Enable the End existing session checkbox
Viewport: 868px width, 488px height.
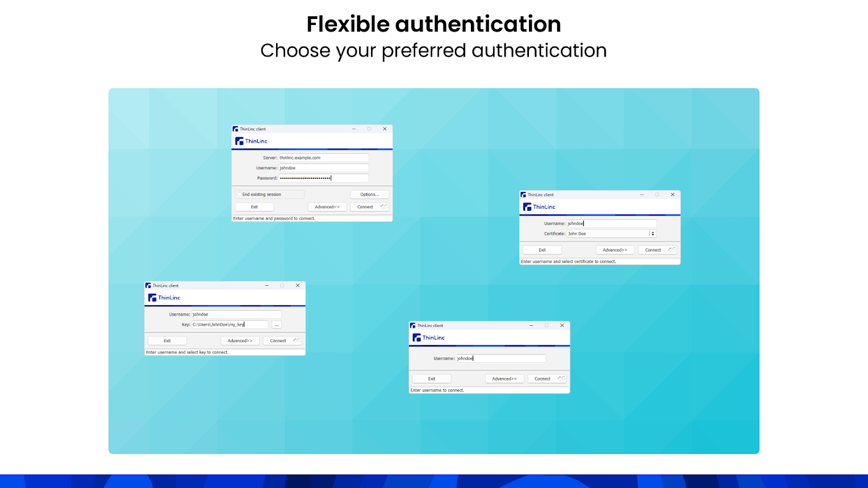click(x=239, y=194)
